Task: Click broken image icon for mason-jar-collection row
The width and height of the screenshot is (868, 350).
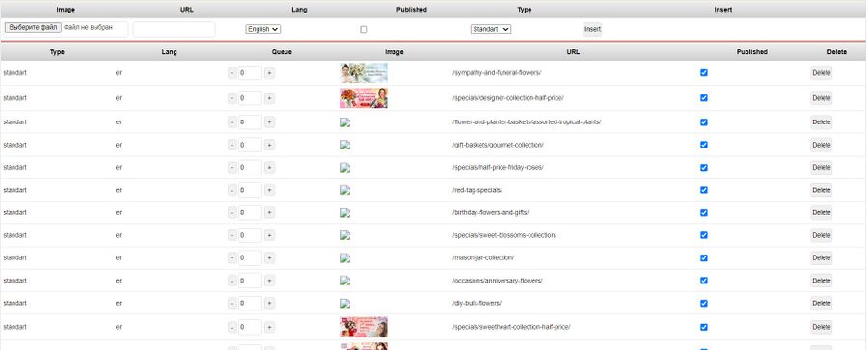Action: (x=345, y=257)
